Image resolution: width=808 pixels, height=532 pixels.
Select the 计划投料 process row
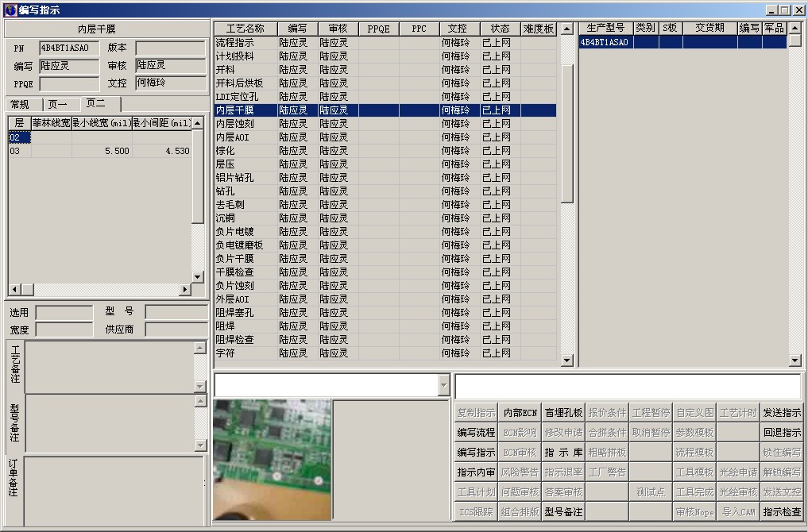(385, 56)
